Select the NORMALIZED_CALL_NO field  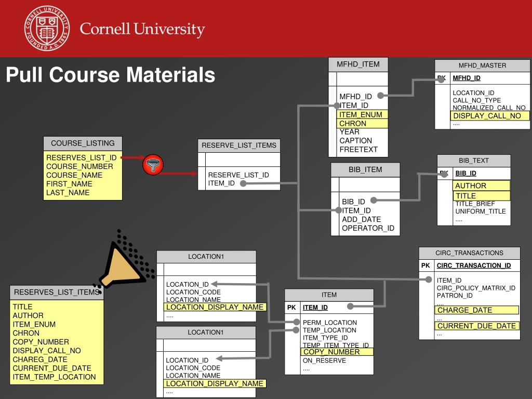[x=489, y=108]
